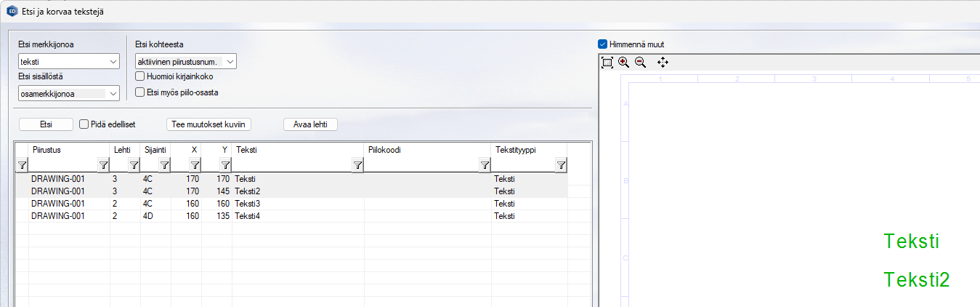This screenshot has width=980, height=307.
Task: Click the Lehti column header
Action: point(125,150)
